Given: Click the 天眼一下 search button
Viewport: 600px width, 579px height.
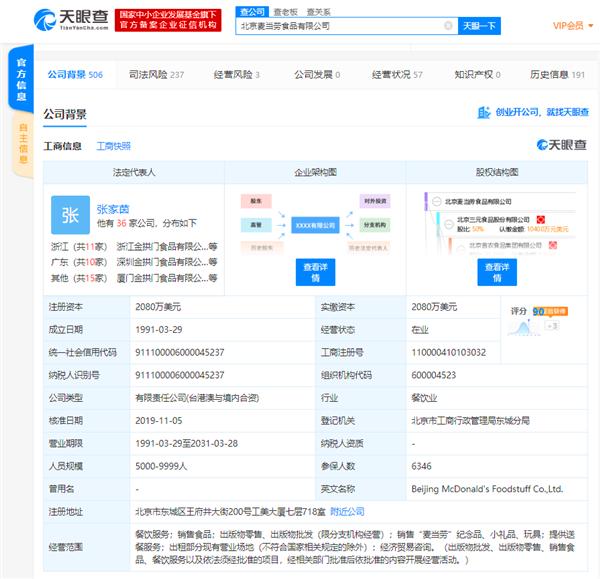Looking at the screenshot, I should tap(479, 26).
